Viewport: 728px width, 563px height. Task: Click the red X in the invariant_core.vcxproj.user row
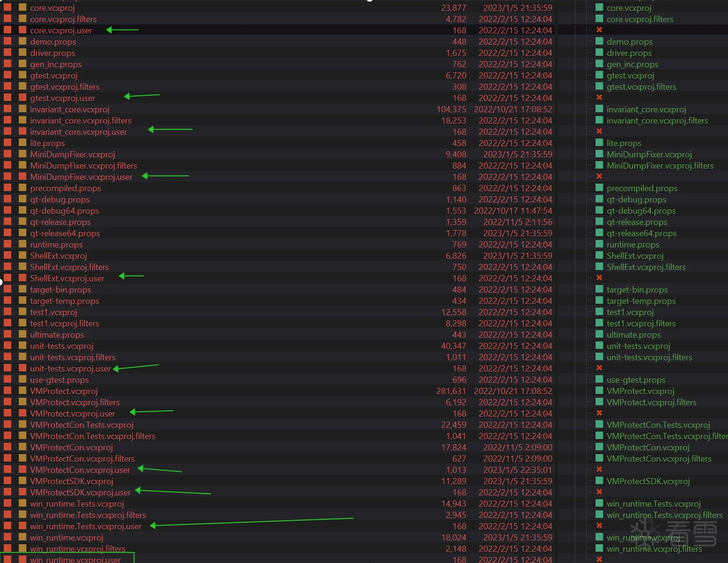pos(599,131)
